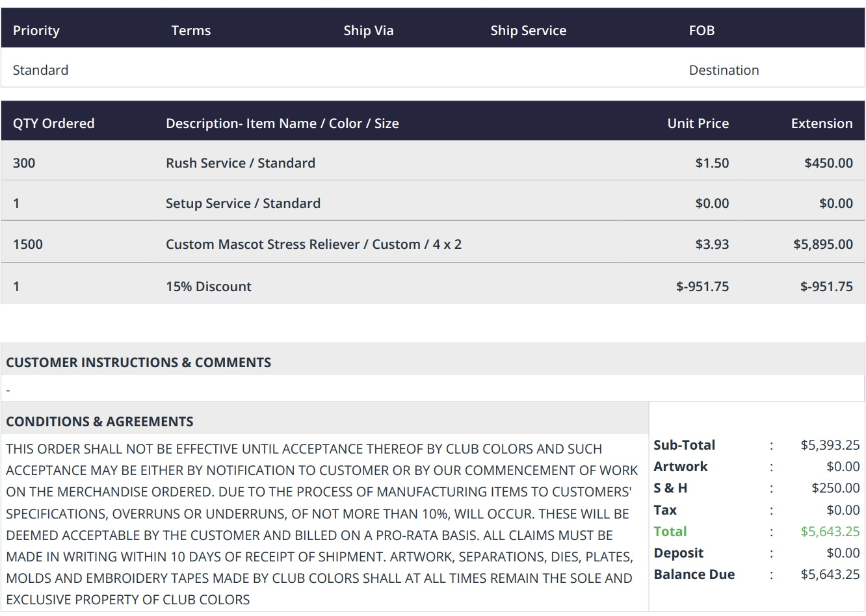The width and height of the screenshot is (866, 616).
Task: Click the $-951.75 unit price
Action: [x=703, y=287]
